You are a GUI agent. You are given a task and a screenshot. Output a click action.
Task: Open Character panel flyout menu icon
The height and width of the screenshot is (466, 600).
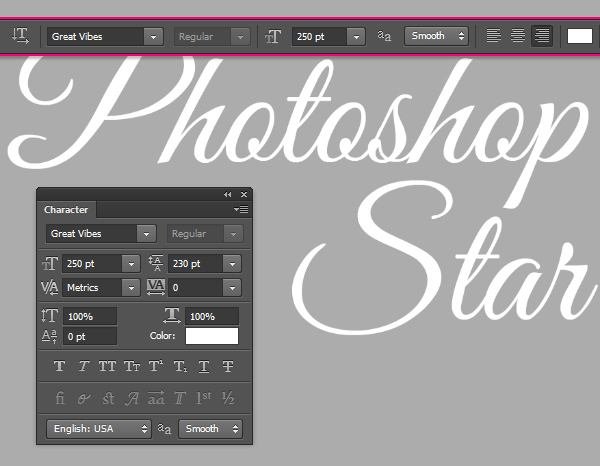[241, 210]
